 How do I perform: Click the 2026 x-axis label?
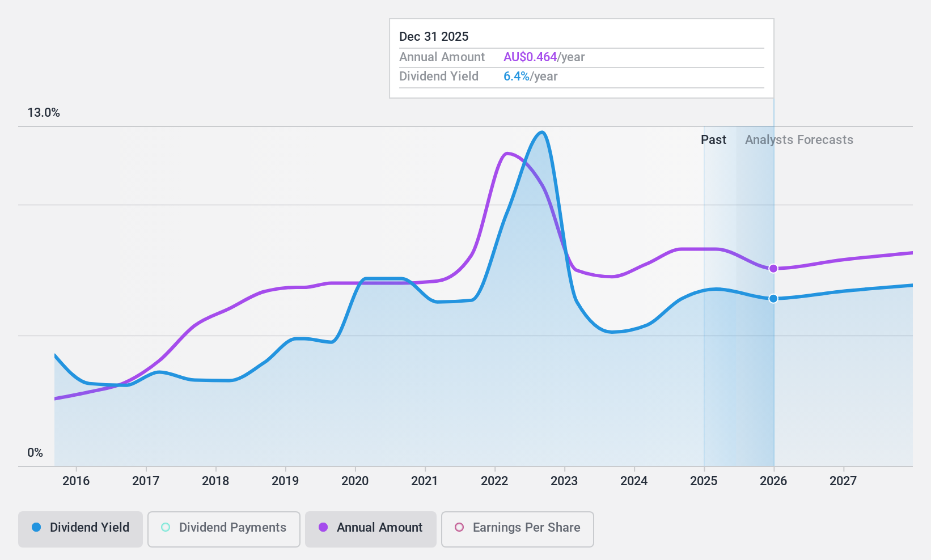(773, 481)
